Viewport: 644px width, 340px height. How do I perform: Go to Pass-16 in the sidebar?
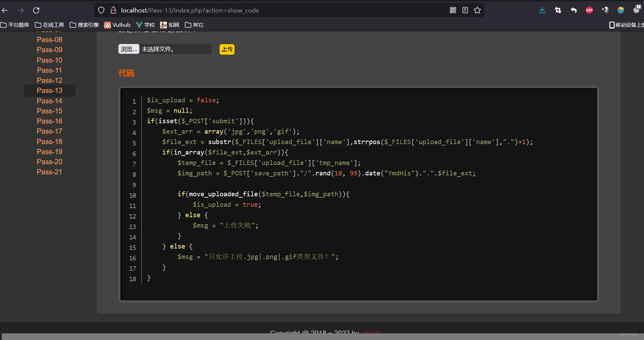tap(49, 121)
